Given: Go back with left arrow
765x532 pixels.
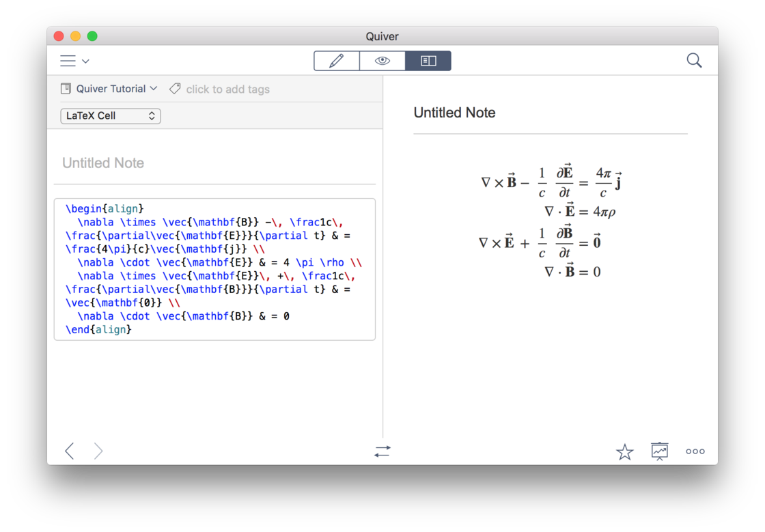Looking at the screenshot, I should tap(70, 451).
